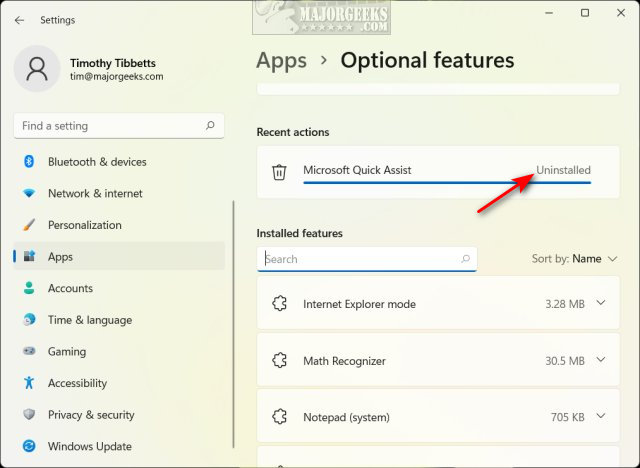Click the Windows Update sync icon

29,446
